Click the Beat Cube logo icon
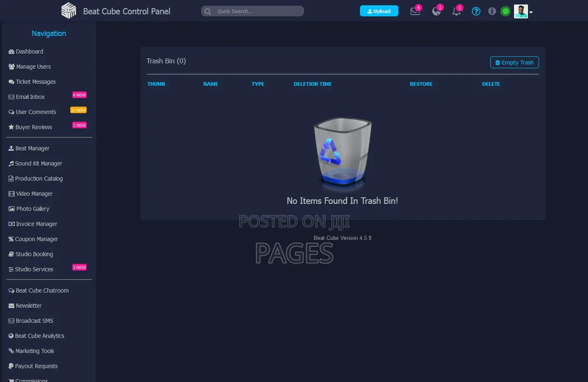 click(x=69, y=11)
